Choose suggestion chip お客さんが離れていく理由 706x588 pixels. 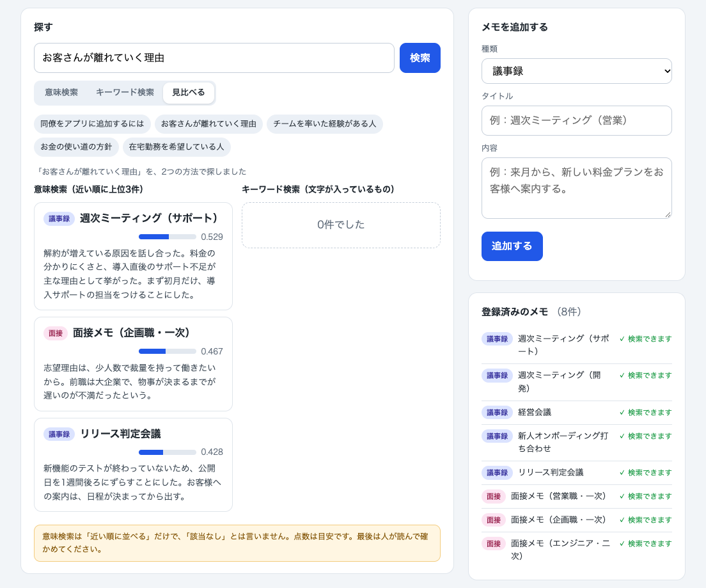pyautogui.click(x=208, y=124)
